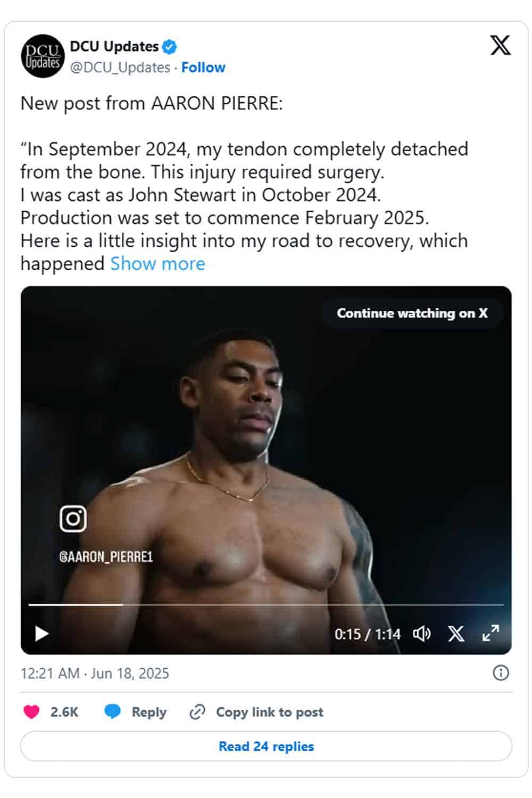Open the video on X via player icon
532x798 pixels.
[x=456, y=634]
